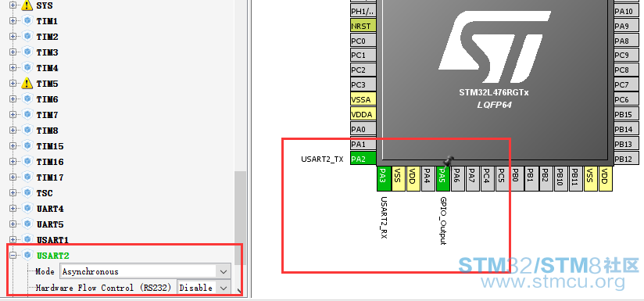Click the USART1 peripheral cube icon
The width and height of the screenshot is (644, 301).
point(27,239)
